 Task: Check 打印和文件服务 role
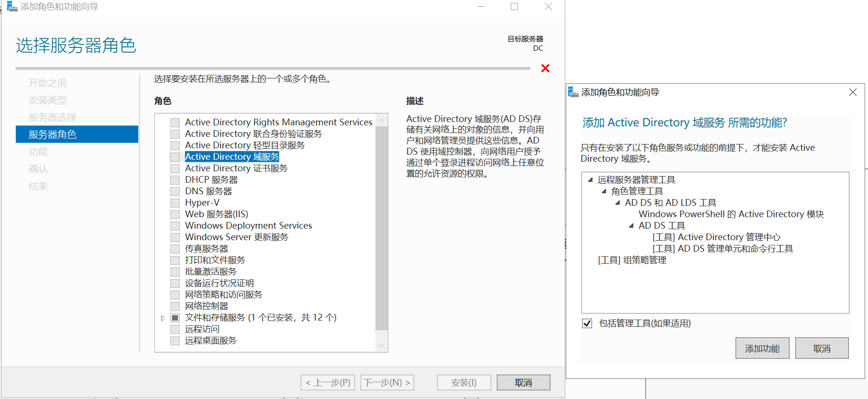175,260
